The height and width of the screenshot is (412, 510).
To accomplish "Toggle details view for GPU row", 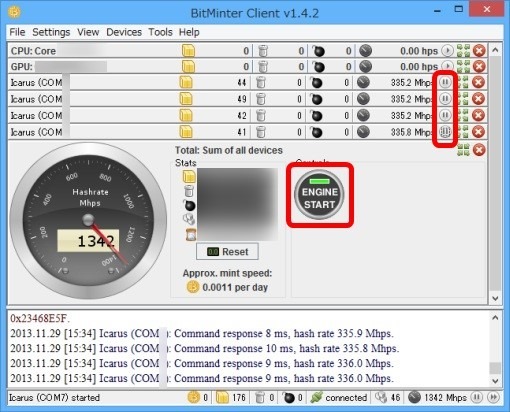I will coord(464,66).
